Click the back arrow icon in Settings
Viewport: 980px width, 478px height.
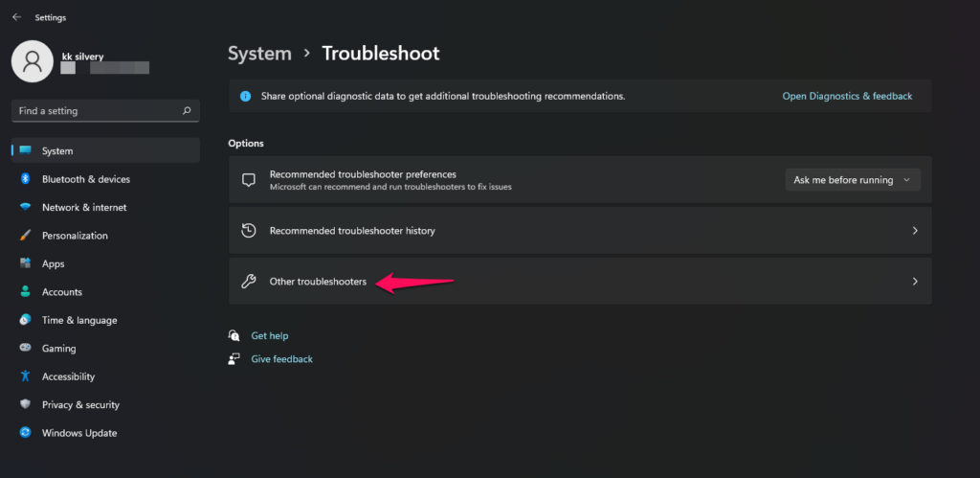pos(16,17)
